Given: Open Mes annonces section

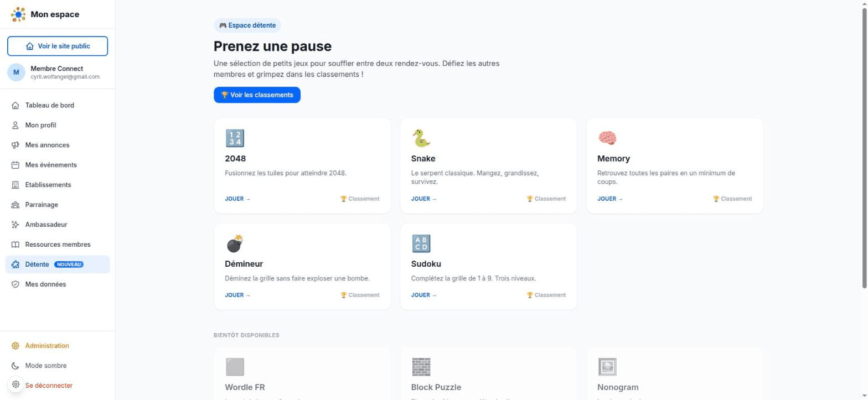Looking at the screenshot, I should pos(58,145).
